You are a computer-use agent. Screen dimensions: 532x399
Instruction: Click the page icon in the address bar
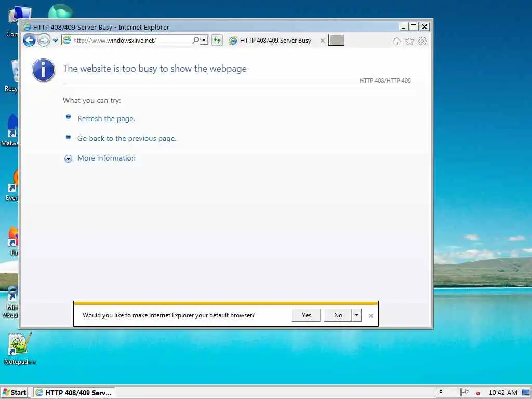pos(67,40)
